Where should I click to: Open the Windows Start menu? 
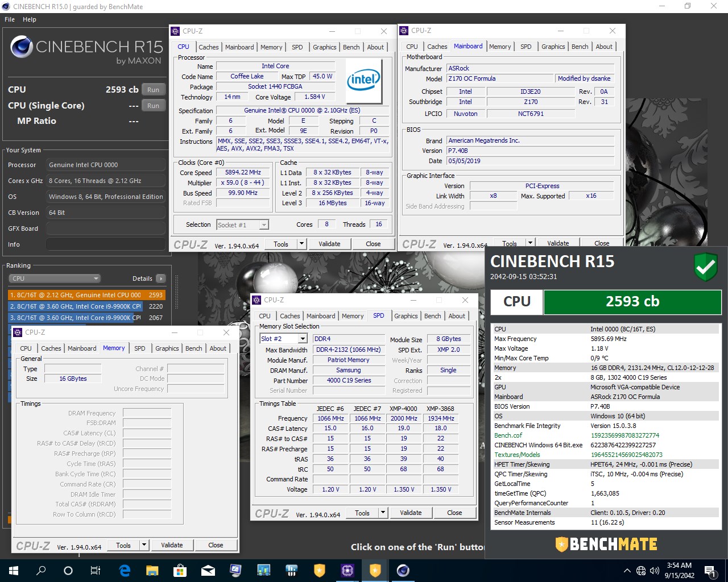[x=14, y=570]
